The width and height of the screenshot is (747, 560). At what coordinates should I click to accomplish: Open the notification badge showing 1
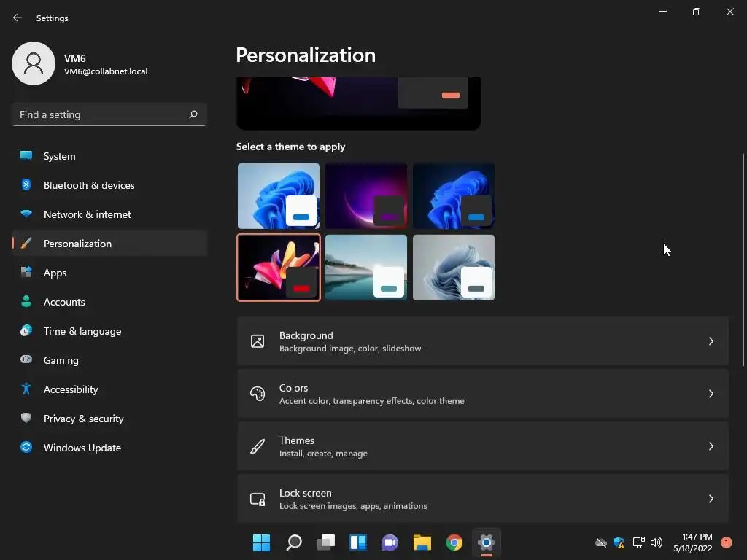pyautogui.click(x=726, y=542)
